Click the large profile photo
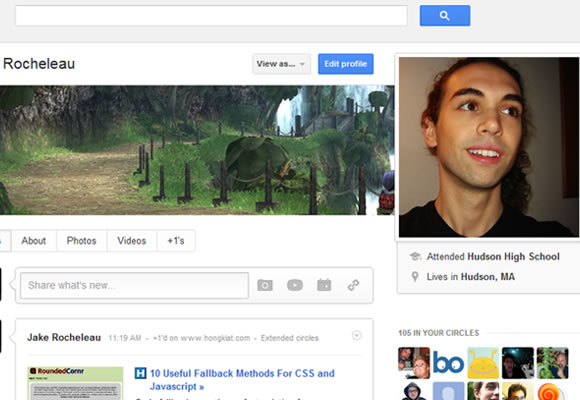580x400 pixels. (489, 147)
